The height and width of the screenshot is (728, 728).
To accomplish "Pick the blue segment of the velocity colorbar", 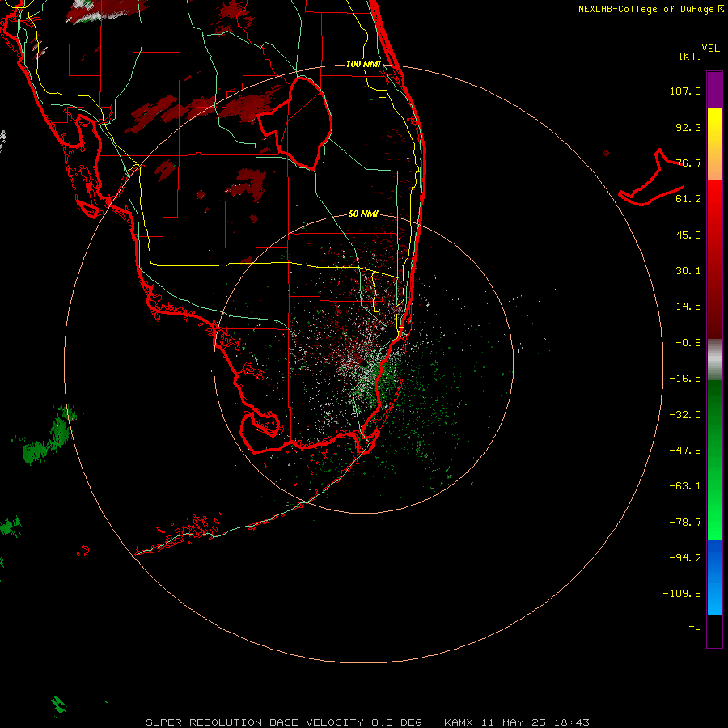I will pyautogui.click(x=714, y=577).
